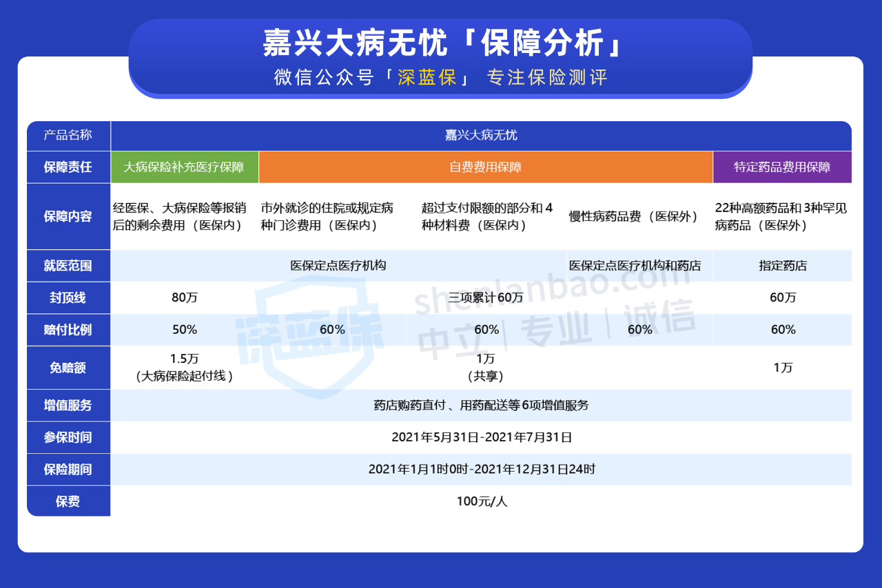Click the 产品名称 row label
Image resolution: width=882 pixels, height=588 pixels.
coord(68,135)
